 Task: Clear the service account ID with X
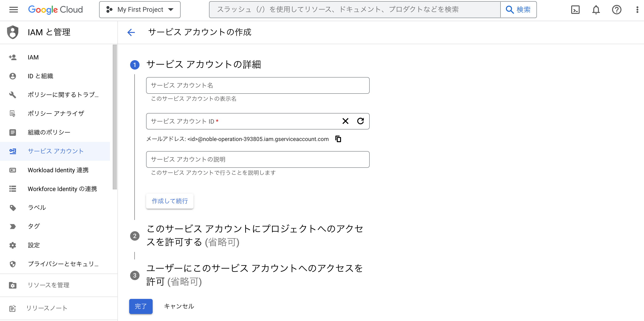click(345, 121)
